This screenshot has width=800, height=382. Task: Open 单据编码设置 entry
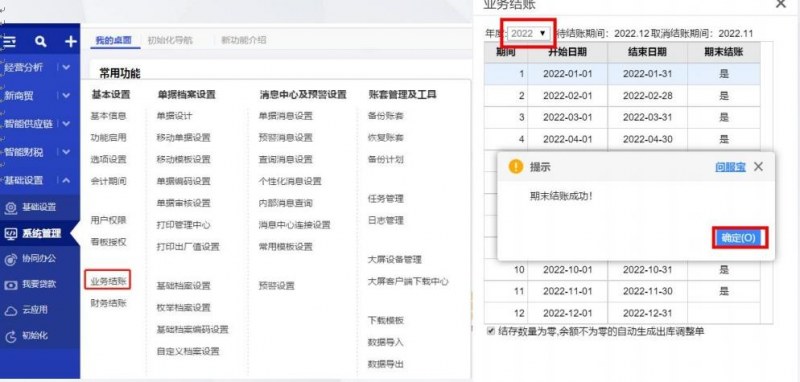click(183, 181)
